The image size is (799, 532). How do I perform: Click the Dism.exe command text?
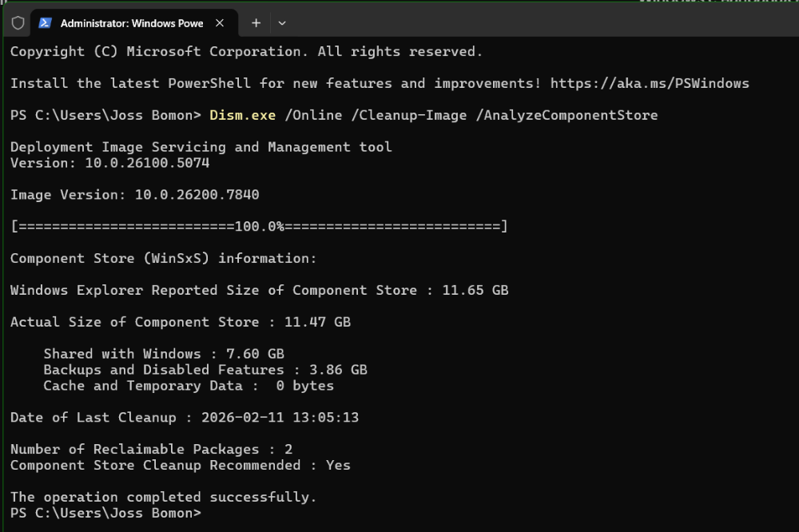click(243, 115)
